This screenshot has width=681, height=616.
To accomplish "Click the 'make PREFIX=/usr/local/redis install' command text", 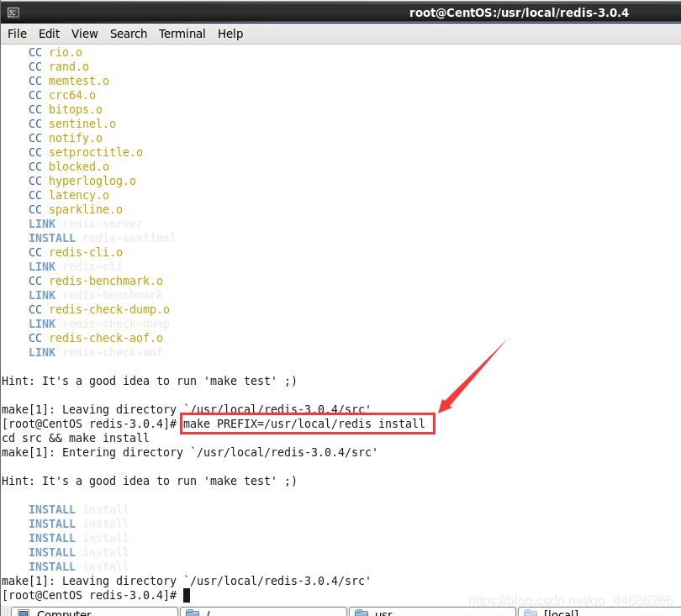I will 304,424.
